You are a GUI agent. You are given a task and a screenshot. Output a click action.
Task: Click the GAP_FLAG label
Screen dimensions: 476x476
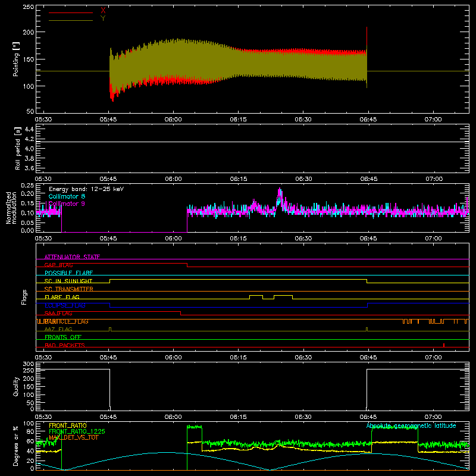click(58, 265)
